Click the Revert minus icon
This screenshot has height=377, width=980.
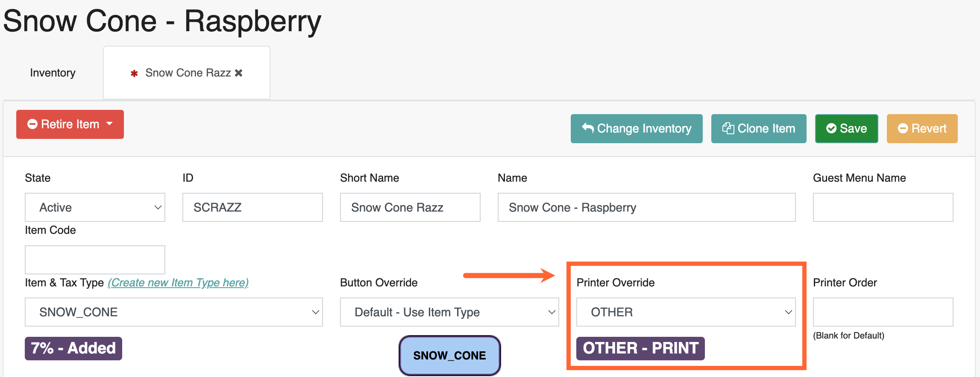coord(903,128)
